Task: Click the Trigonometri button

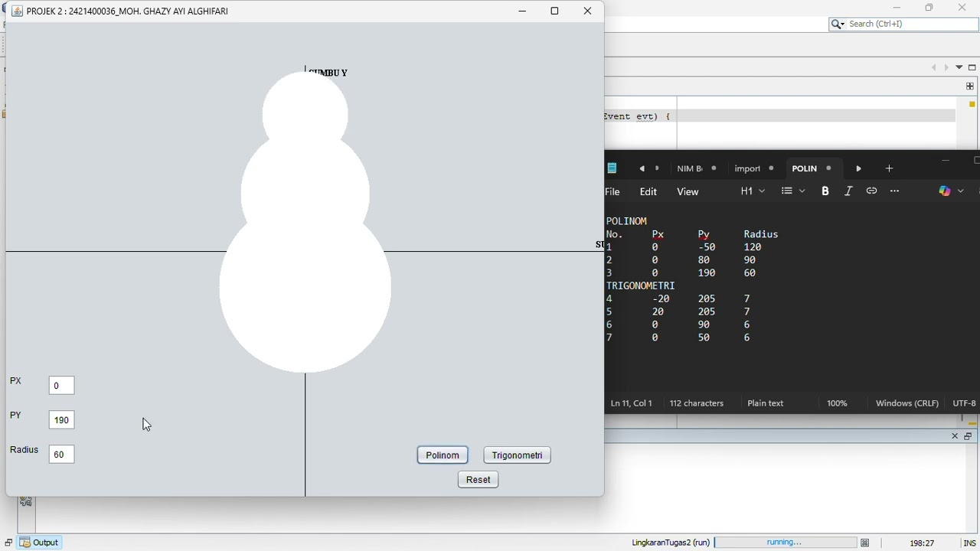Action: (x=518, y=455)
